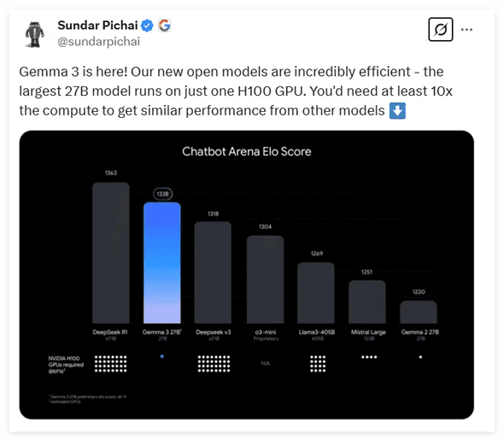Click the blue Gemma 3 27B bar
Screen dimensions: 504x441
point(162,262)
